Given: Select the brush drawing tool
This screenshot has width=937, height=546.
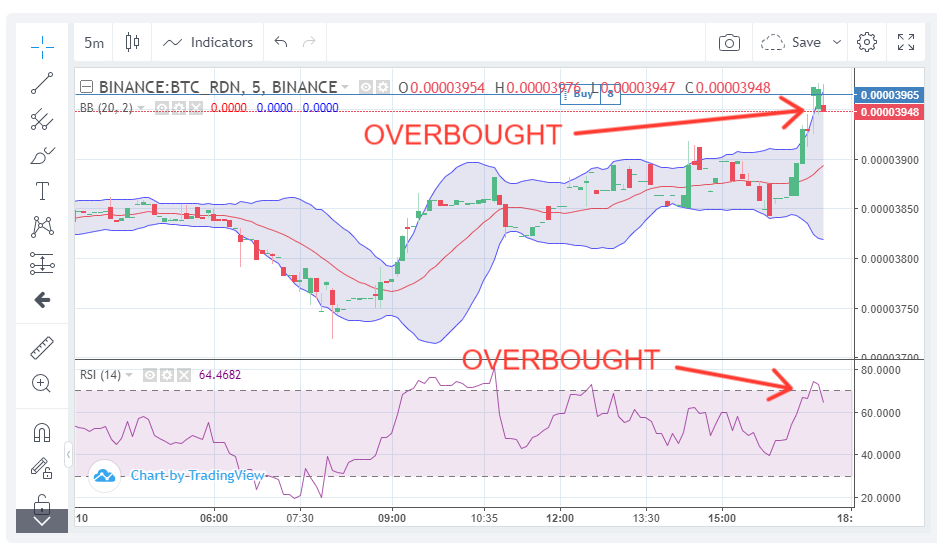Looking at the screenshot, I should (42, 156).
